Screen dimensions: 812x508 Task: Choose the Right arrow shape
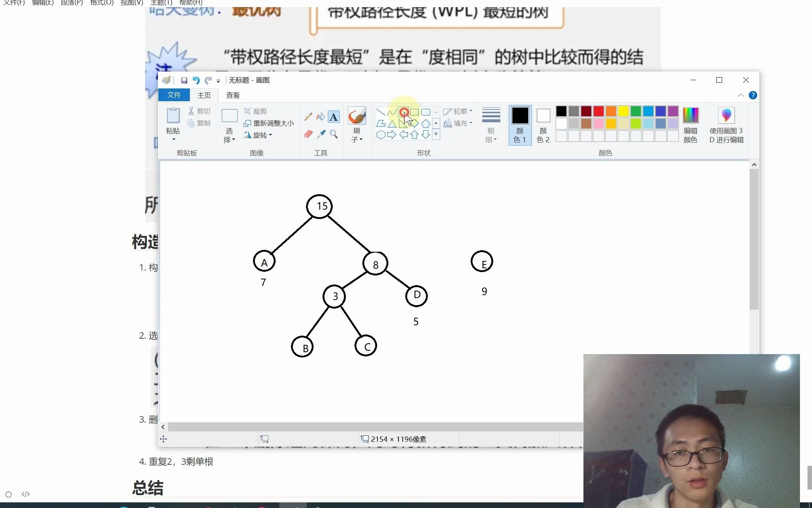click(x=392, y=135)
